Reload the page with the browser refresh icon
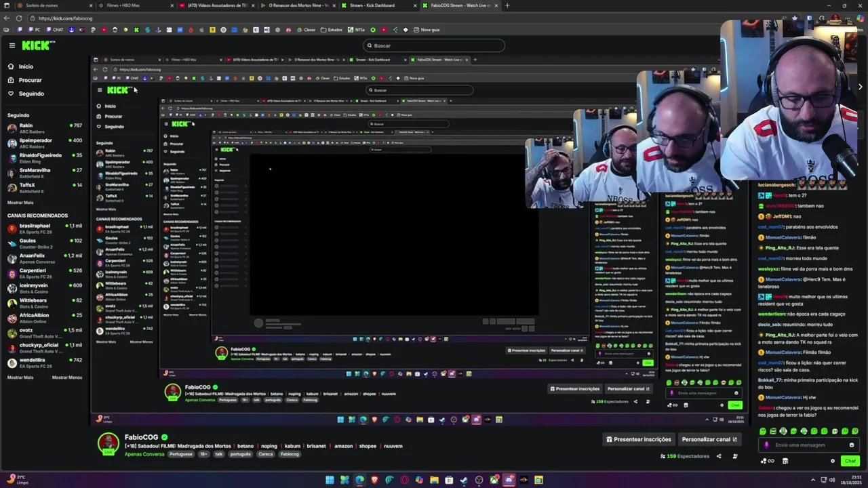The image size is (868, 488). 19,18
